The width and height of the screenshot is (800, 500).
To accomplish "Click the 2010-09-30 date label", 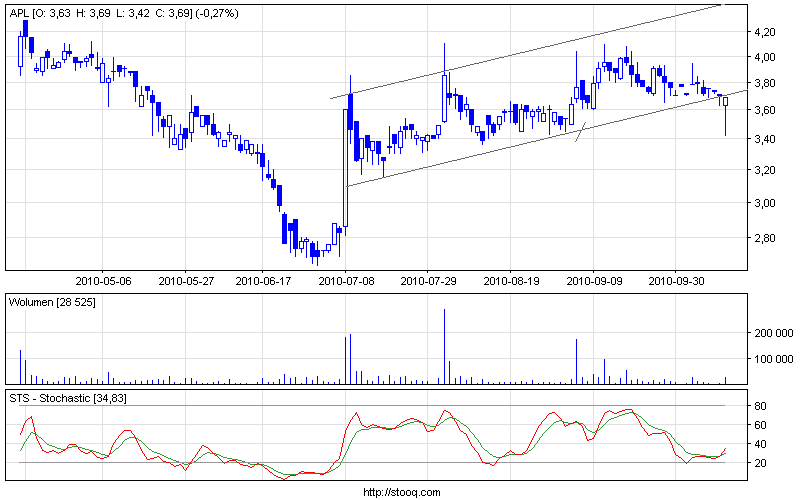I will coord(677,281).
